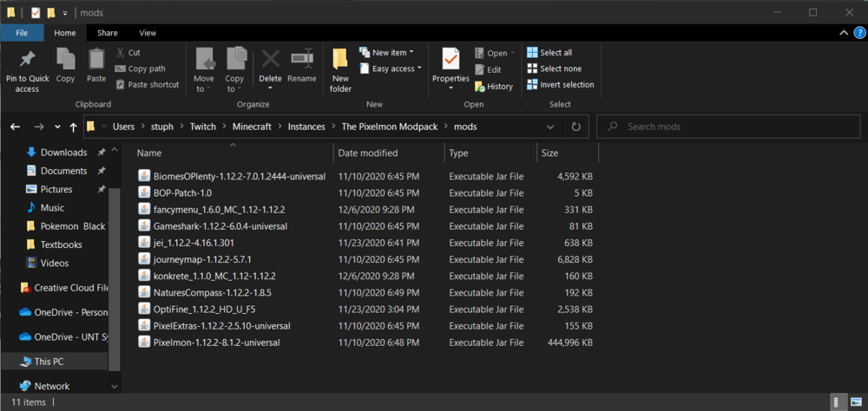This screenshot has height=411, width=868.
Task: Open the Textbooks folder in sidebar
Action: point(61,245)
